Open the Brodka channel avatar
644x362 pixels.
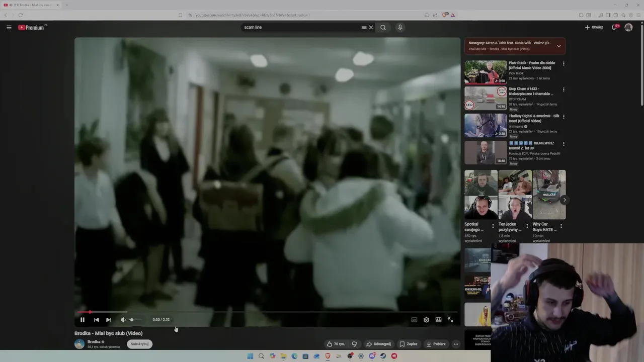click(x=79, y=344)
